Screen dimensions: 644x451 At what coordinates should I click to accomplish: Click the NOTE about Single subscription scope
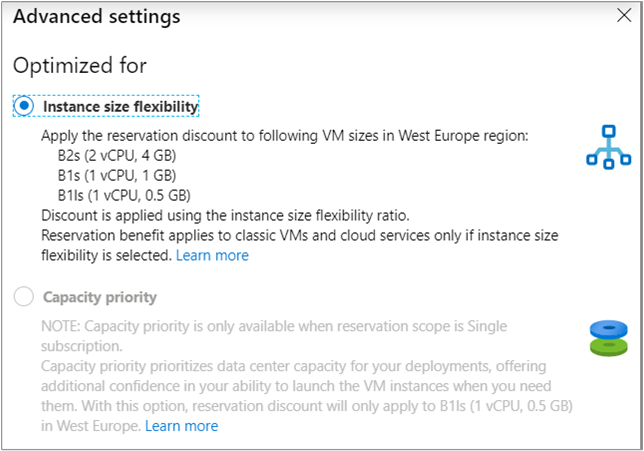point(275,327)
